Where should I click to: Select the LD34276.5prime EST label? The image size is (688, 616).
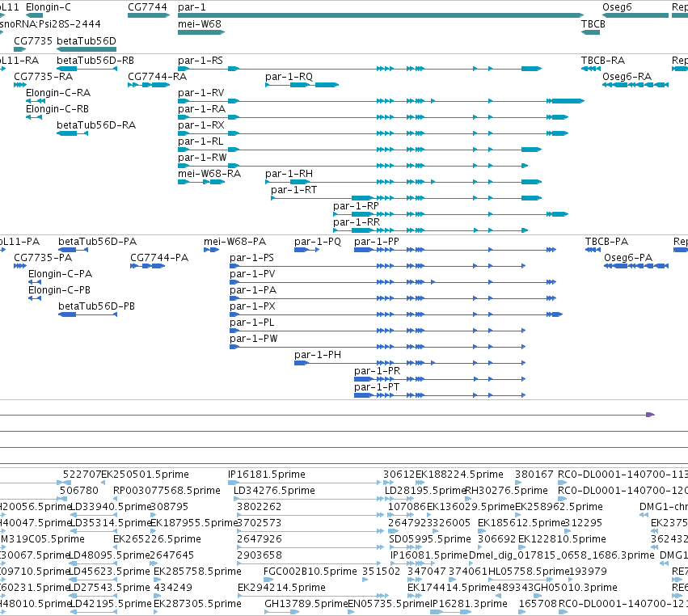[x=274, y=491]
